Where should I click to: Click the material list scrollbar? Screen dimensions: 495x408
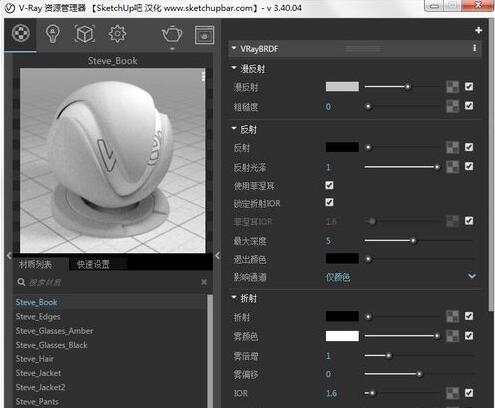(x=210, y=350)
